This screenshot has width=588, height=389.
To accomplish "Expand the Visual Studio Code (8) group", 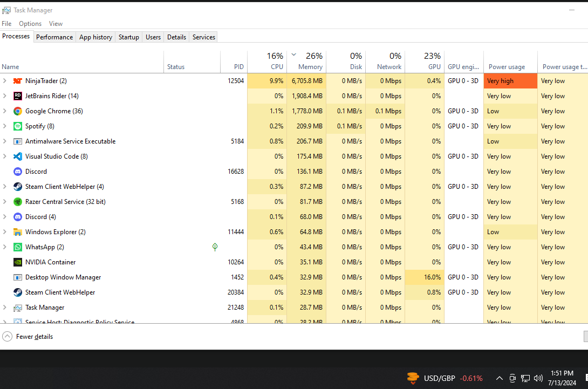I will pos(5,156).
